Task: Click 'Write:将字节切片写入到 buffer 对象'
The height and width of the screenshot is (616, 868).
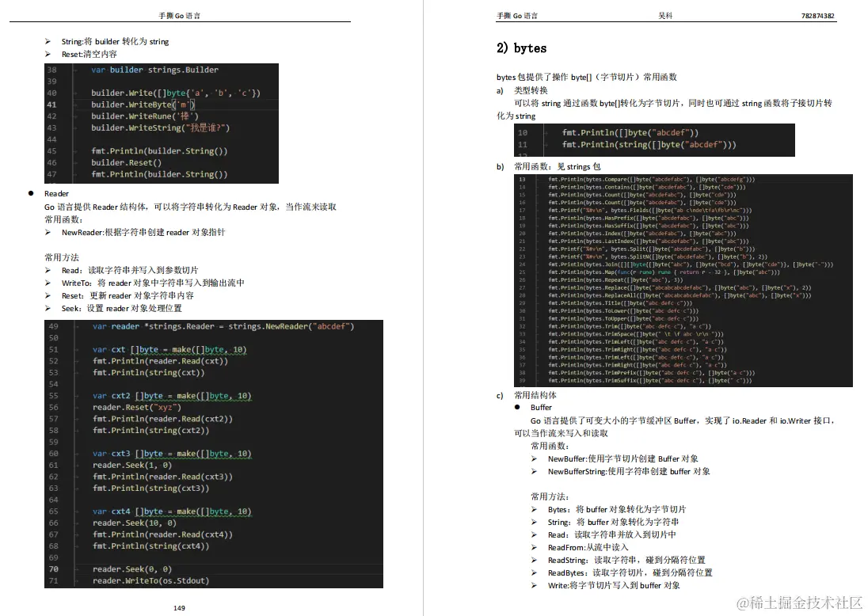Action: [x=614, y=586]
